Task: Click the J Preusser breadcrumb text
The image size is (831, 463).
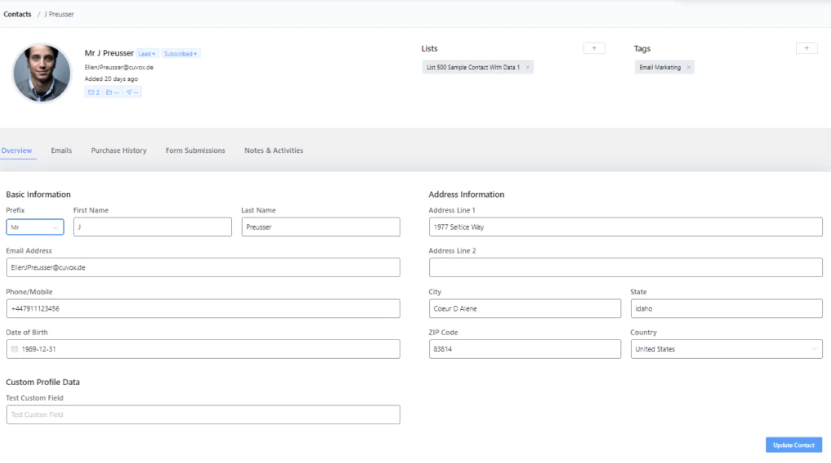Action: tap(59, 14)
